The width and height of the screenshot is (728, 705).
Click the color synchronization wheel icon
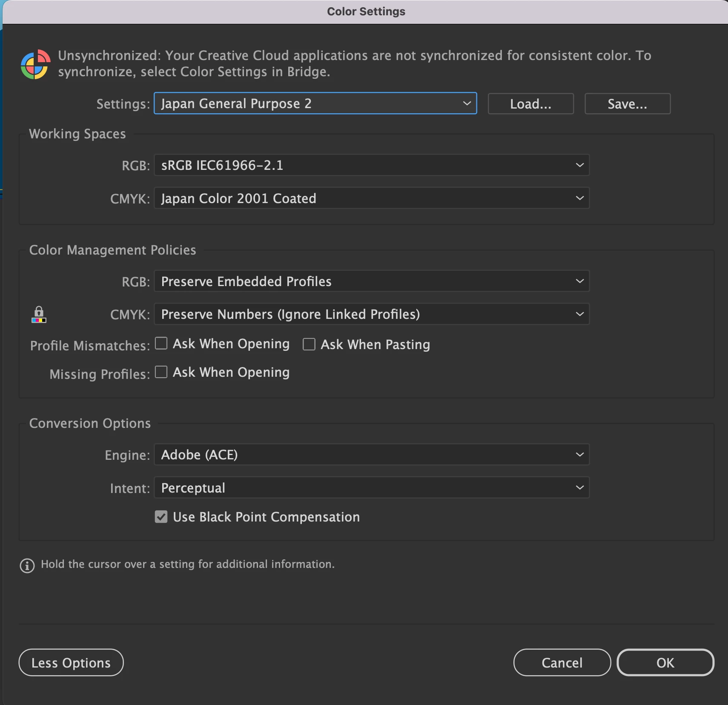pyautogui.click(x=36, y=64)
